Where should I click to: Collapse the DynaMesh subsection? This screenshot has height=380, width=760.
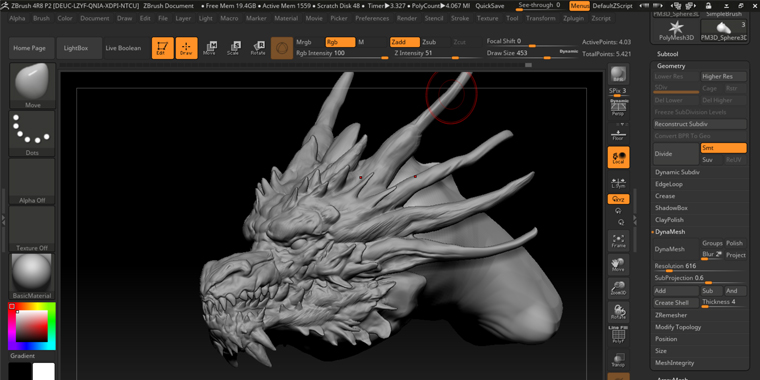(670, 232)
